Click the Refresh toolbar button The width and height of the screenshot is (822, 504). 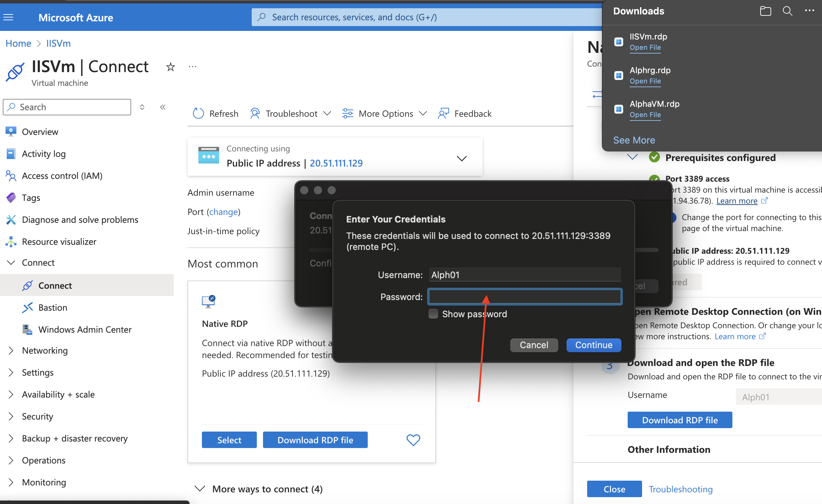coord(216,114)
